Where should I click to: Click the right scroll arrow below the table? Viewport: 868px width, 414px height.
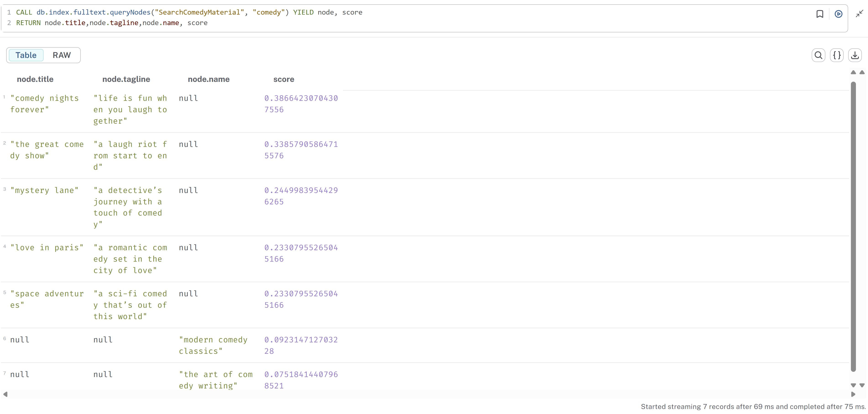853,394
